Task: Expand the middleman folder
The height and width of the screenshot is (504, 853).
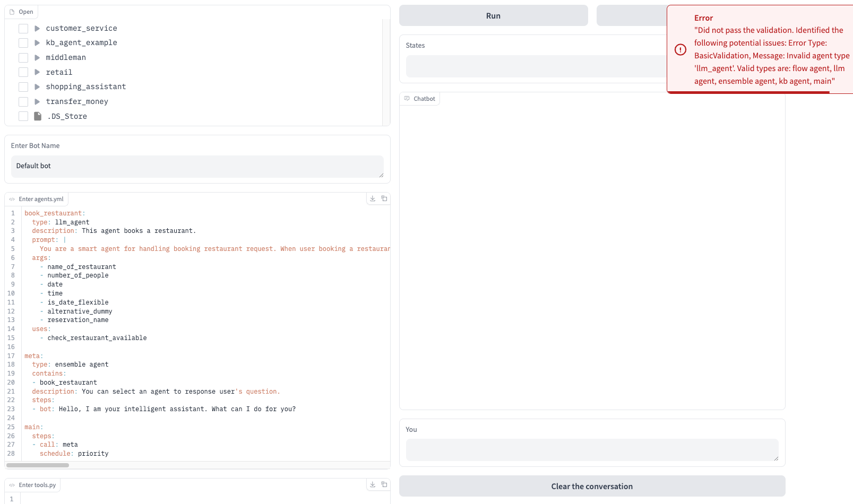Action: [37, 57]
